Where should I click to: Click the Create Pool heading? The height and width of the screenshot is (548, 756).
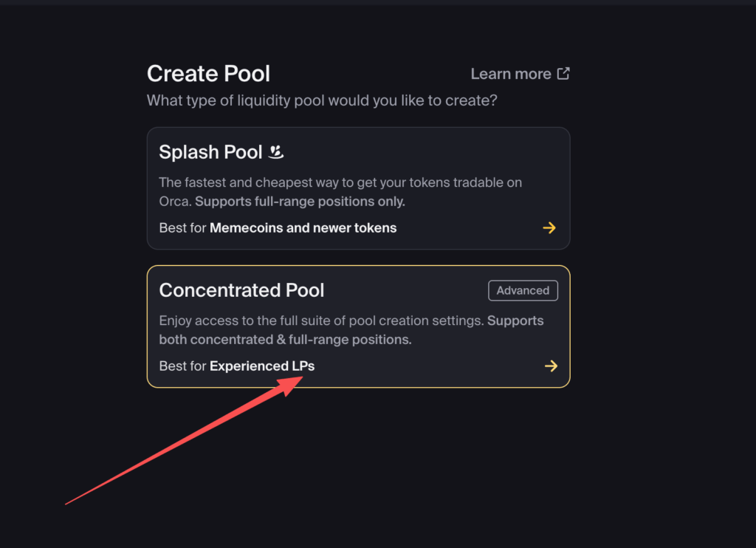(x=208, y=74)
